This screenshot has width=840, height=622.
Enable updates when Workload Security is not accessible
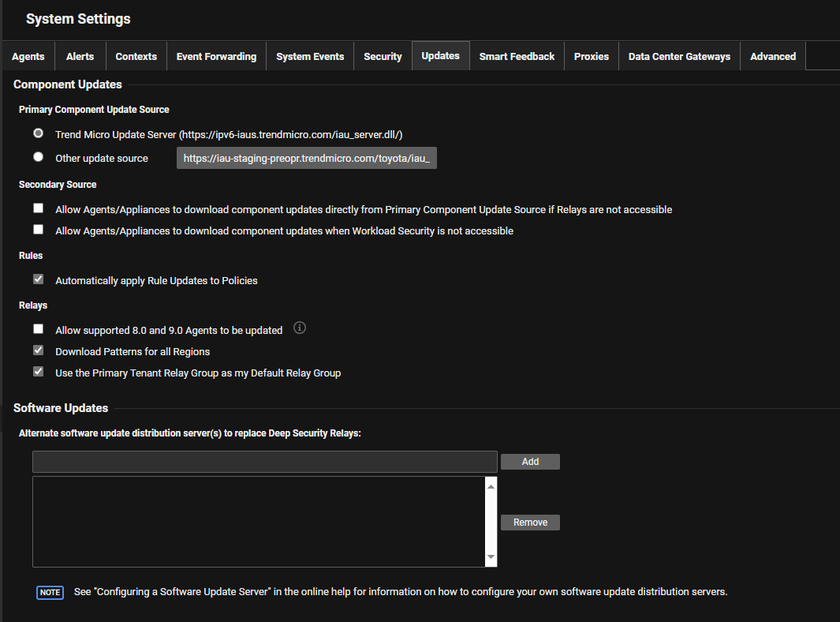[38, 229]
